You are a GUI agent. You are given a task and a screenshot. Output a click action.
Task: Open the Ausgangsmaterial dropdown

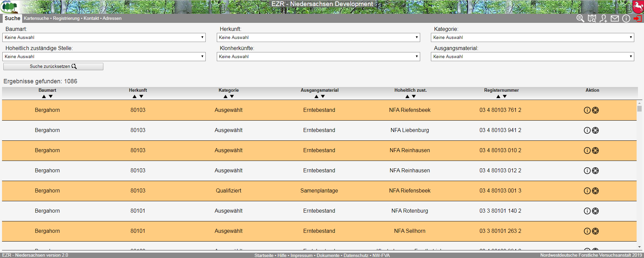(532, 56)
